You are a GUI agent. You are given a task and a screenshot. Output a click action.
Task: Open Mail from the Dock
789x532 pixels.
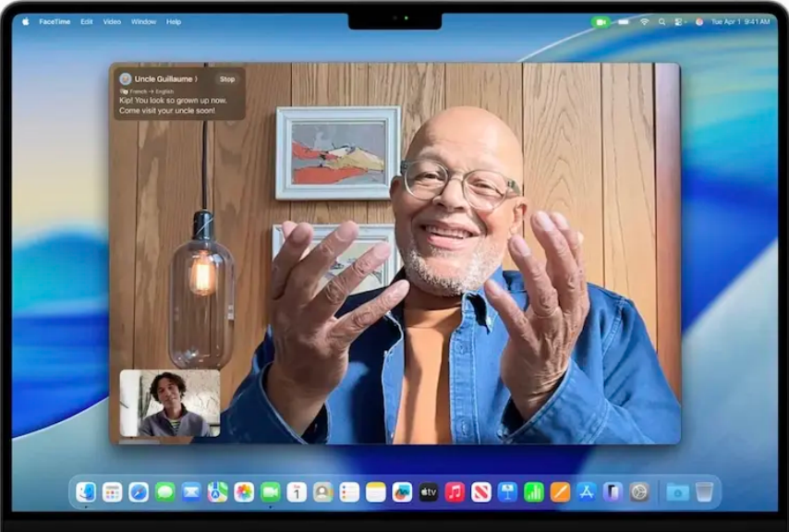191,491
